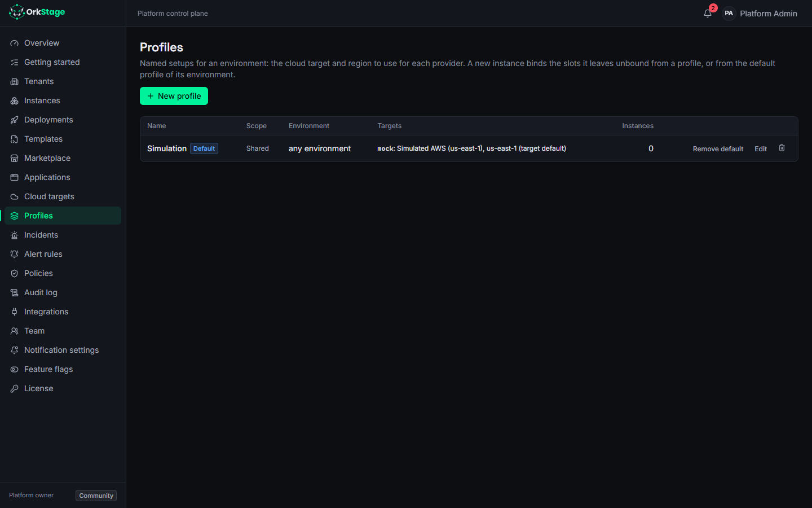Image resolution: width=812 pixels, height=508 pixels.
Task: Click the Team user icon
Action: (x=15, y=331)
